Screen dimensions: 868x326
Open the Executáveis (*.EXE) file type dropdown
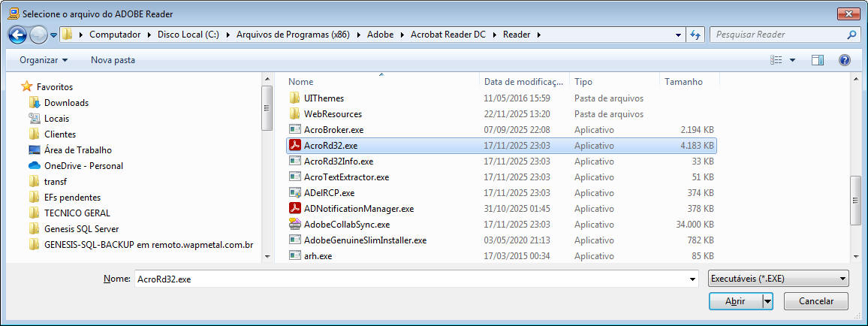coord(778,279)
